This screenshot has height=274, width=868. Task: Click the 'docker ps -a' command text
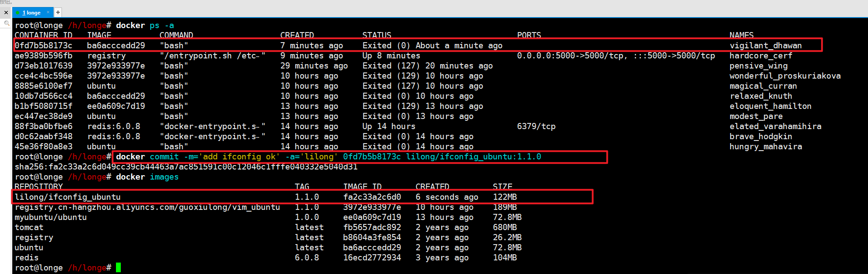(x=145, y=25)
